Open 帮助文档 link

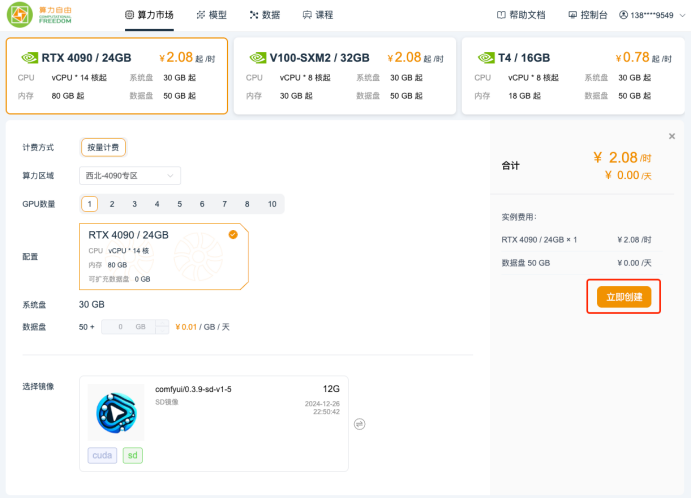(x=521, y=15)
